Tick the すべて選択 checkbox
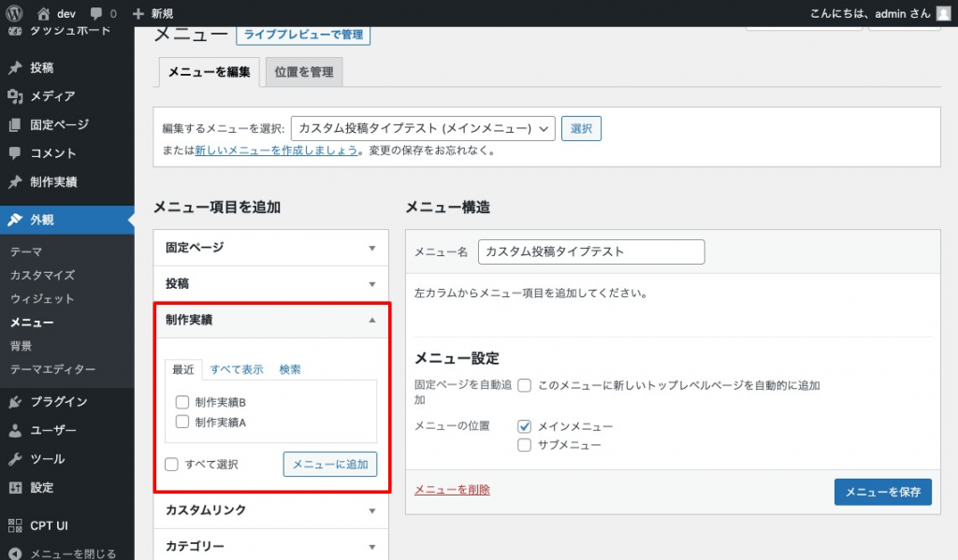 click(x=172, y=464)
